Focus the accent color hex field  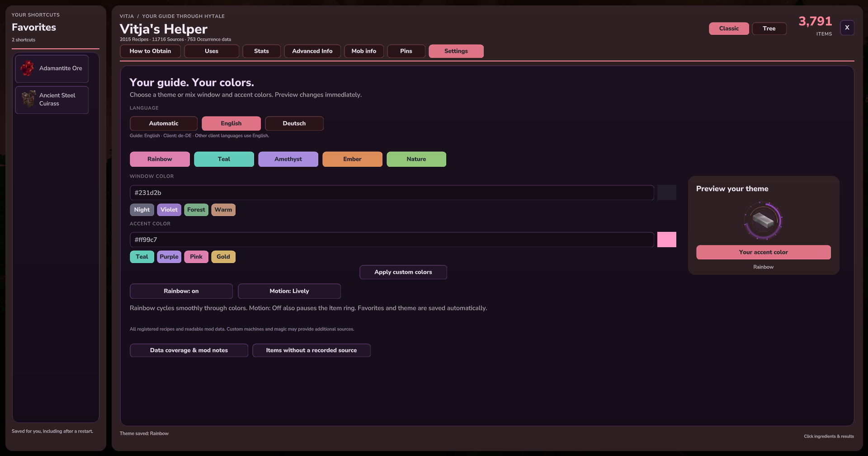392,240
